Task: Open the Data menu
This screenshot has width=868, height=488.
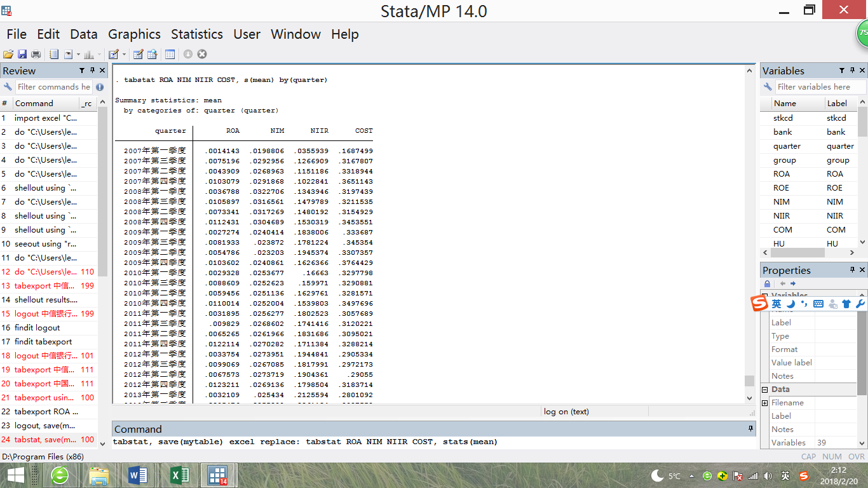Action: pyautogui.click(x=84, y=34)
